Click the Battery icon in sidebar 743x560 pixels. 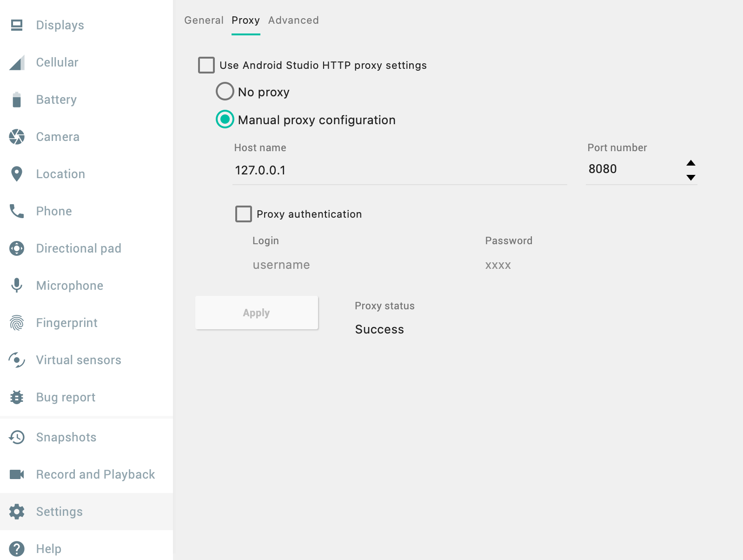[17, 100]
